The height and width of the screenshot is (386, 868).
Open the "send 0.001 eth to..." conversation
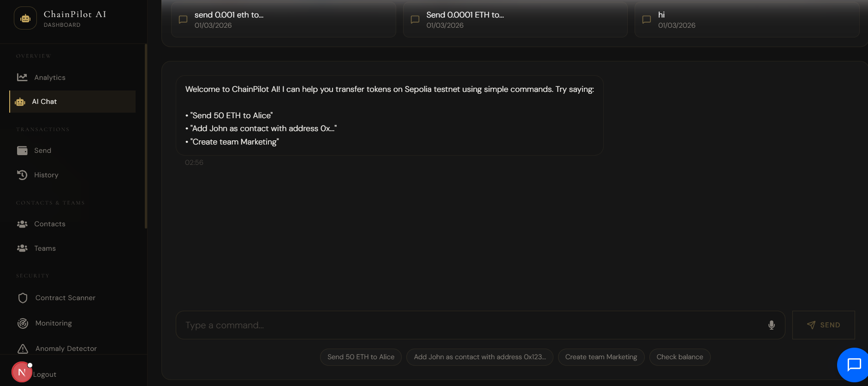tap(283, 20)
